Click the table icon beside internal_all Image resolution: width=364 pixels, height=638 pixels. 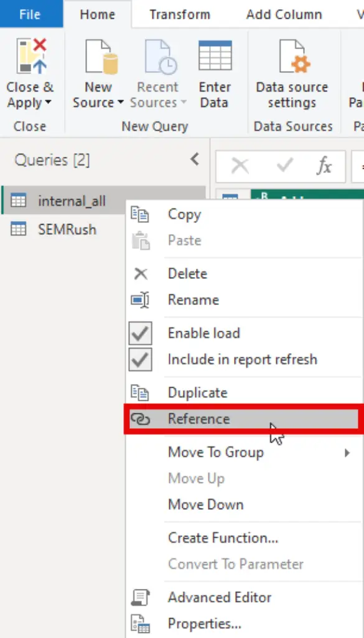[18, 200]
